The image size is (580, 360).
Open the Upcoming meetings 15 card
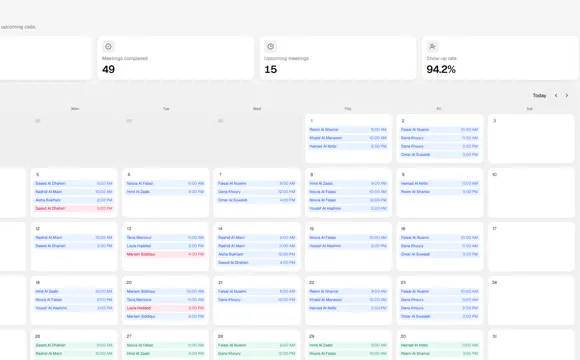pos(338,58)
